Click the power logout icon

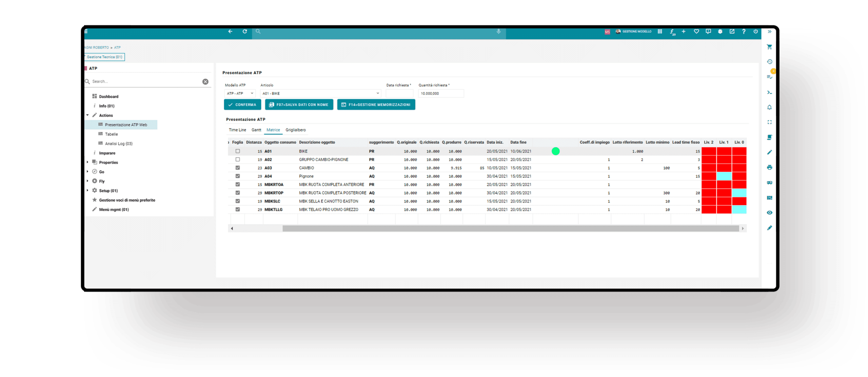point(755,32)
